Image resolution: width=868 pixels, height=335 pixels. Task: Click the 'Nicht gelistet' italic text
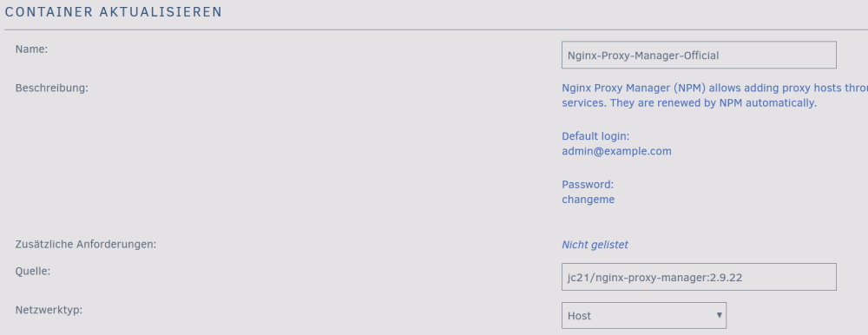[x=595, y=245]
